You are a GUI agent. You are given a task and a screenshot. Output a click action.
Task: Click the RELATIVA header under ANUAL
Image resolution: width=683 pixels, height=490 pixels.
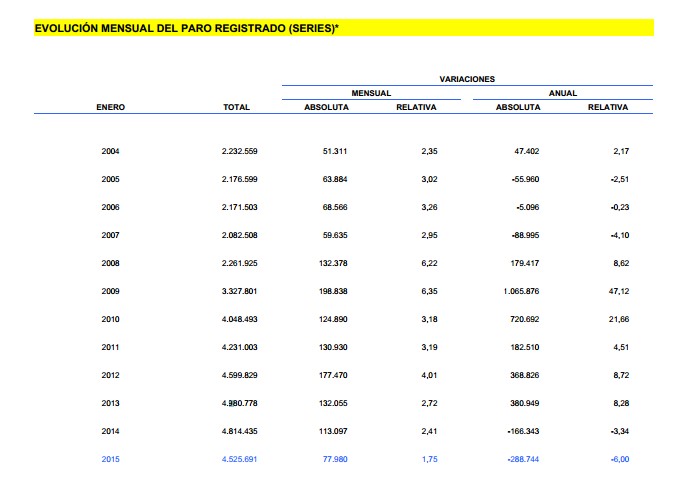(607, 107)
